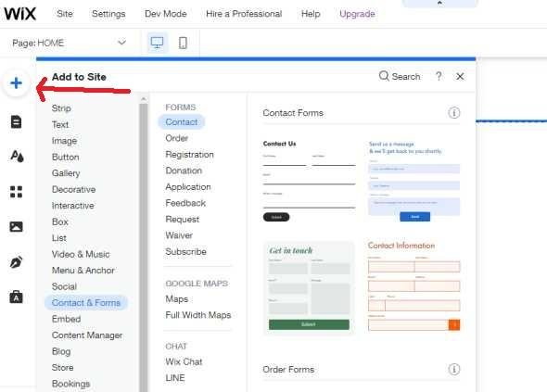Open the Ascend business bag icon
The width and height of the screenshot is (547, 392).
coord(16,297)
